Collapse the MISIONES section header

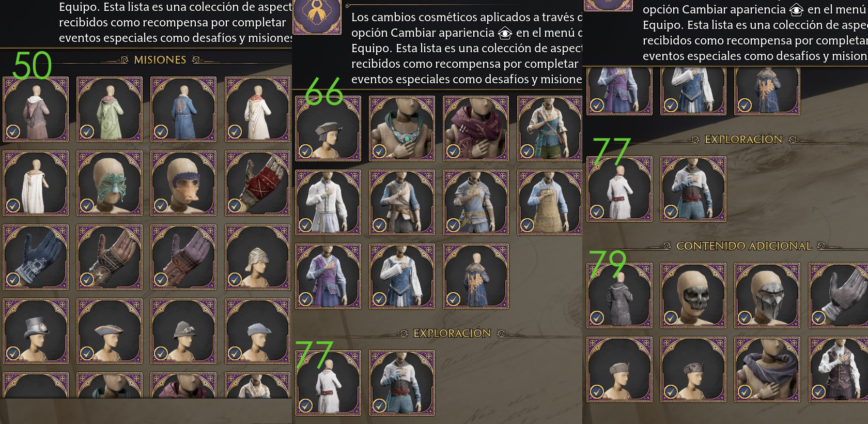(160, 60)
